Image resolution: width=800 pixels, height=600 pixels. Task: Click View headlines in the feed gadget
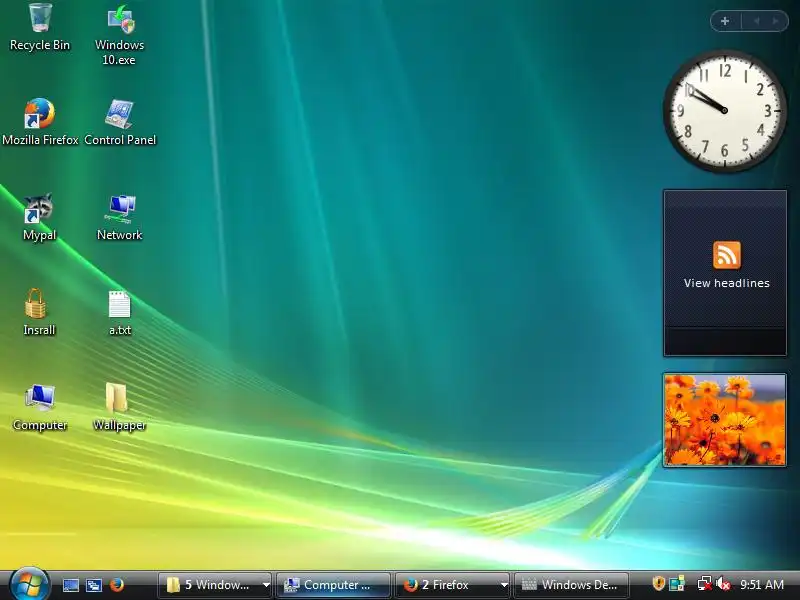(x=727, y=283)
